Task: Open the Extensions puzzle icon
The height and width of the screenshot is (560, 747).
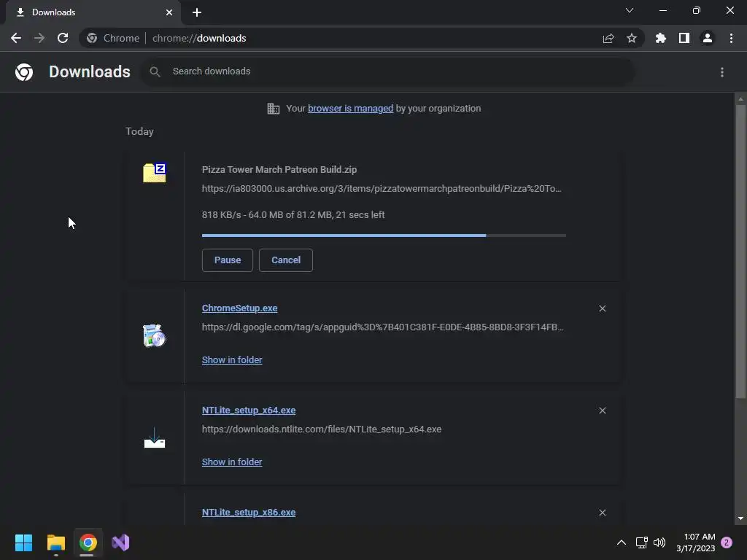Action: (x=660, y=38)
